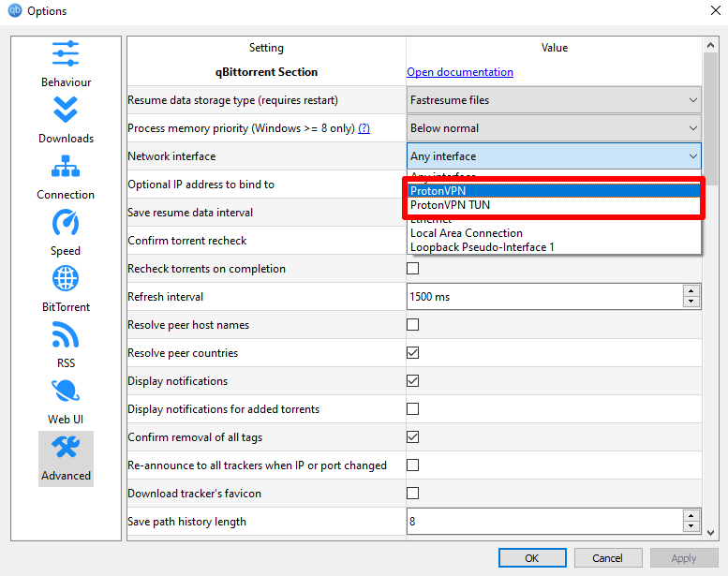The height and width of the screenshot is (576, 728).
Task: Open the Speed gauge icon
Action: pyautogui.click(x=66, y=223)
